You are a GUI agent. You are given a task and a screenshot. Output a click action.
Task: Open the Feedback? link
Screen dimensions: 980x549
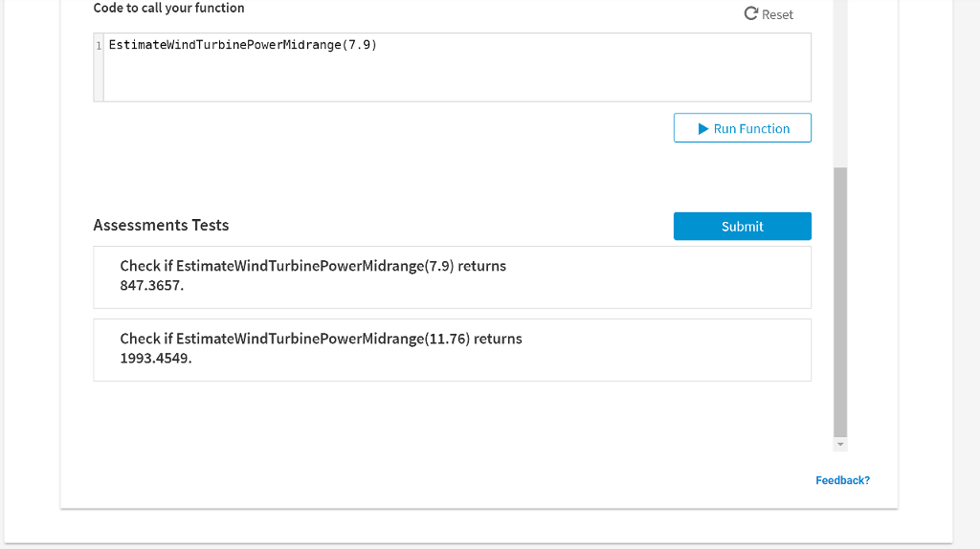[842, 480]
